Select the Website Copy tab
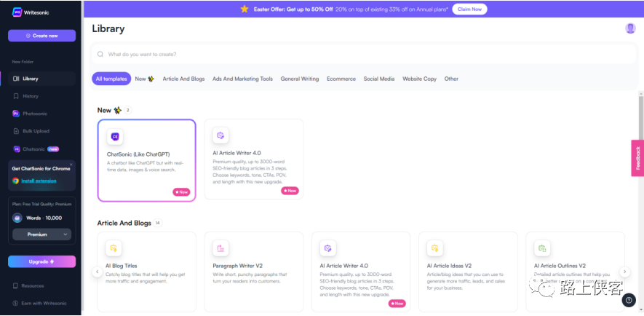Viewport: 644px width, 316px height. click(x=419, y=79)
